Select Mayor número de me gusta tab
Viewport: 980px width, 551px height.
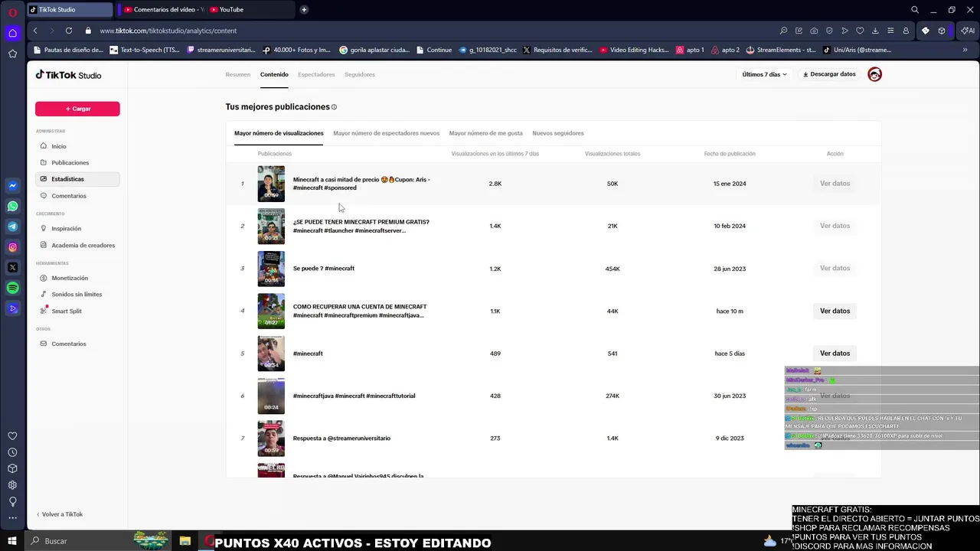[x=486, y=133]
